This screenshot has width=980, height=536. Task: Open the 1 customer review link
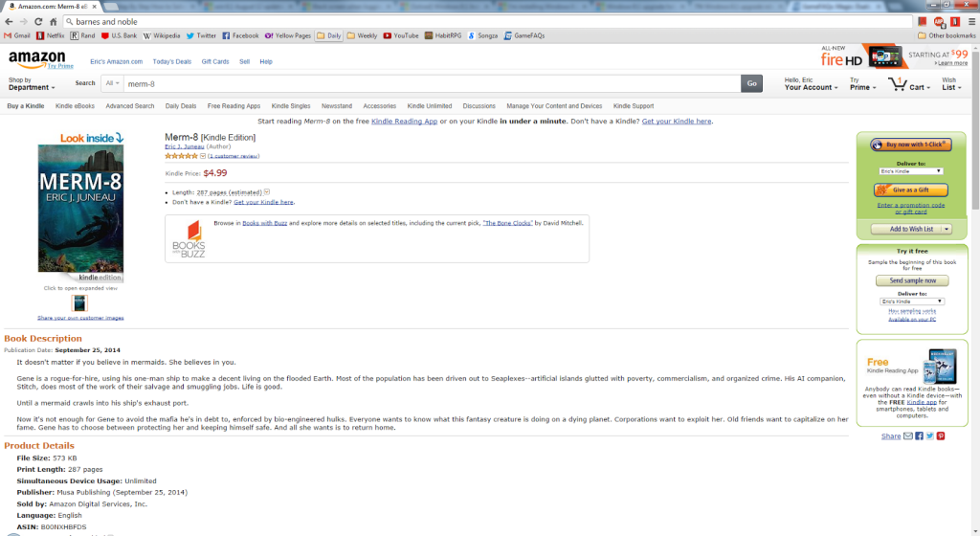click(x=234, y=156)
